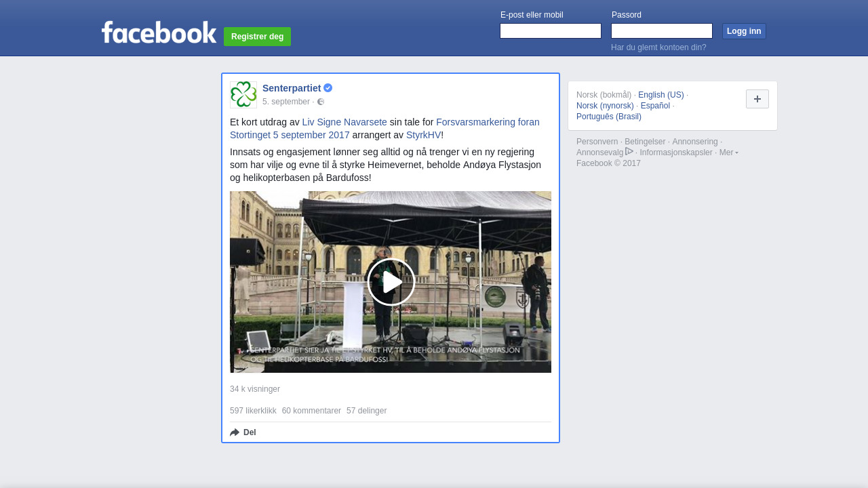
Task: Click the verified badge next to Senterpartiet
Action: coord(328,88)
